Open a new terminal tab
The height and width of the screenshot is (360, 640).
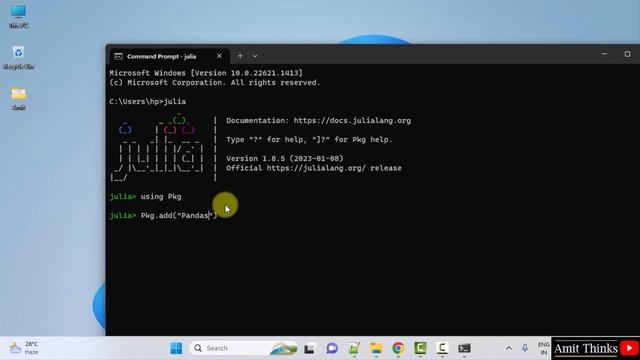(240, 56)
